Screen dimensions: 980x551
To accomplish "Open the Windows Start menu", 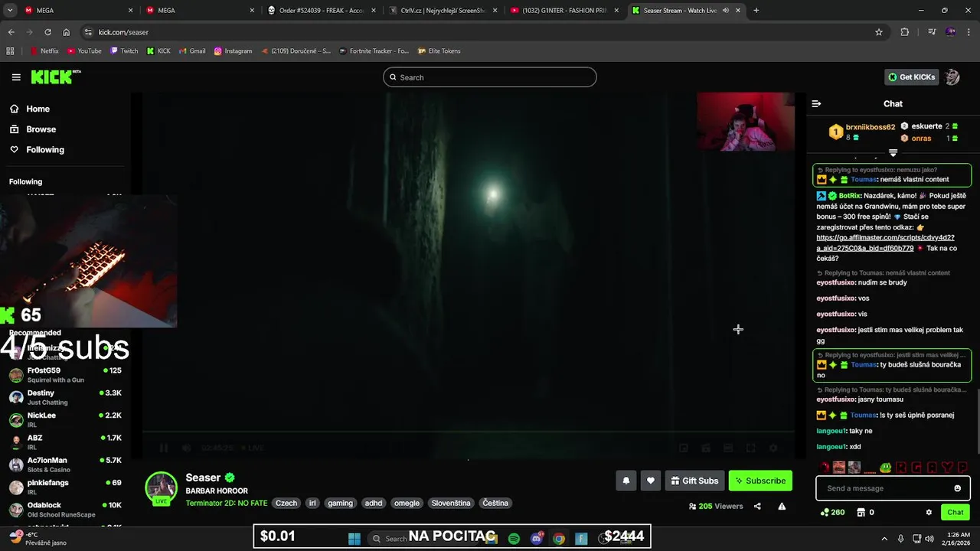I will tap(354, 539).
